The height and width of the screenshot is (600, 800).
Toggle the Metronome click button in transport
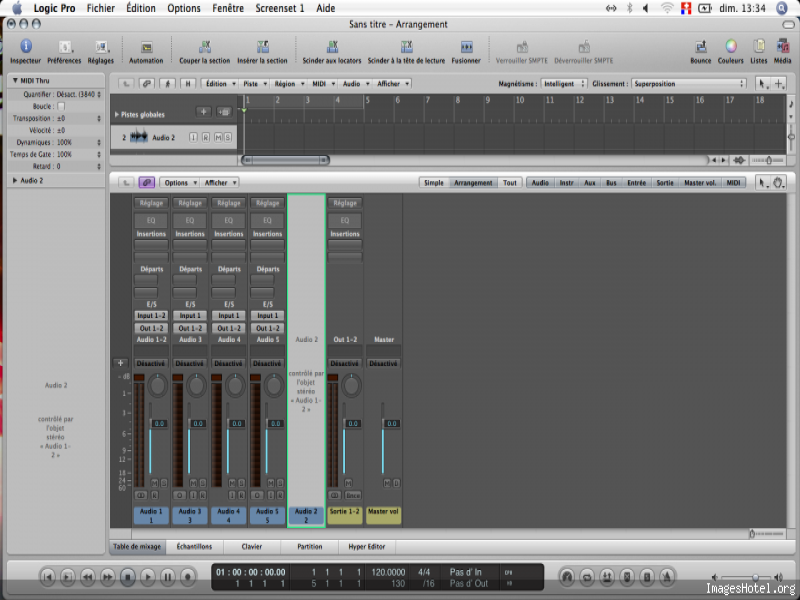click(x=667, y=577)
